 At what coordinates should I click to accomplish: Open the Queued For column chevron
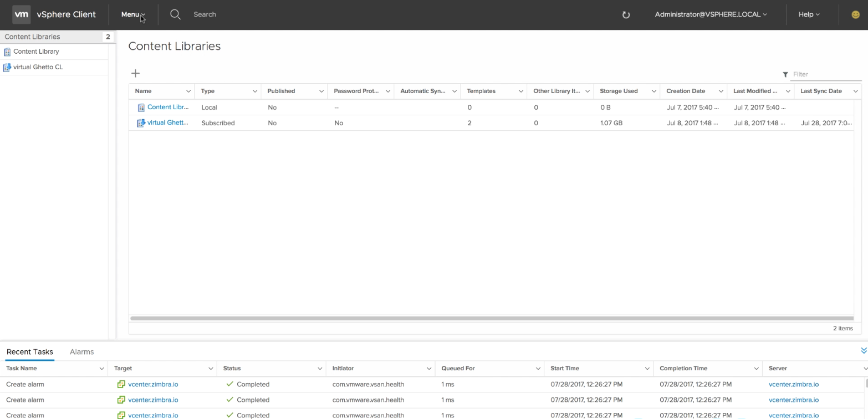538,369
